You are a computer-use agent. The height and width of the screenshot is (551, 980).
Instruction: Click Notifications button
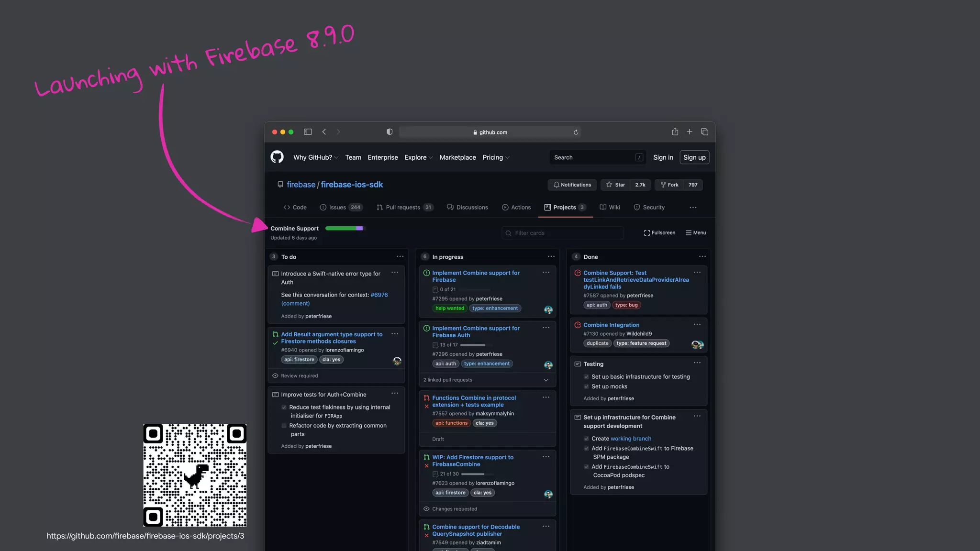point(572,185)
